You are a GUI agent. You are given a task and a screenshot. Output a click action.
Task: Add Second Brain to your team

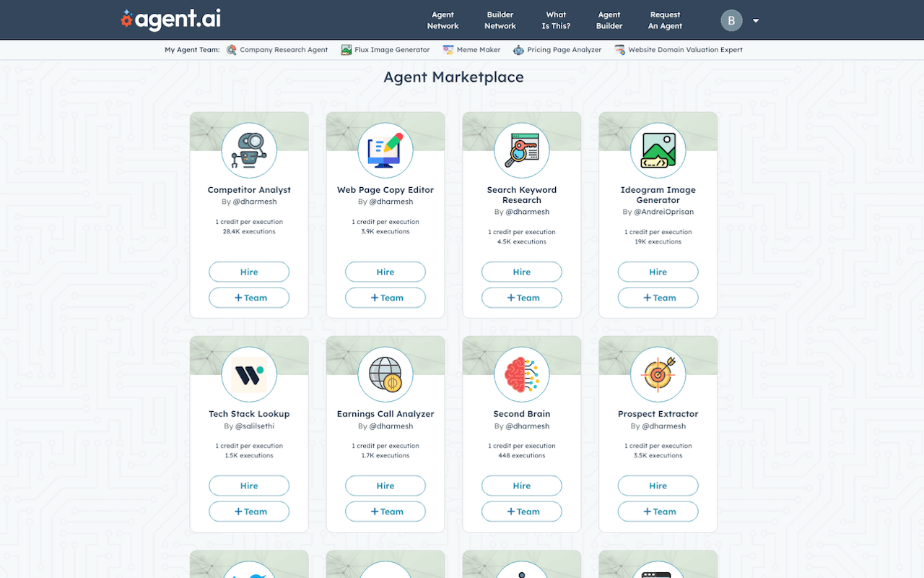coord(521,511)
